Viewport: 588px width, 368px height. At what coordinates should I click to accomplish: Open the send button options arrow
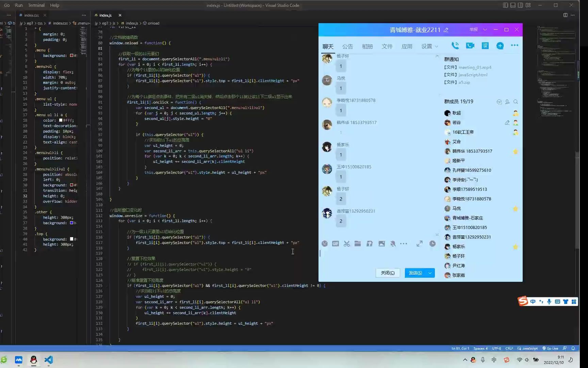[430, 273]
